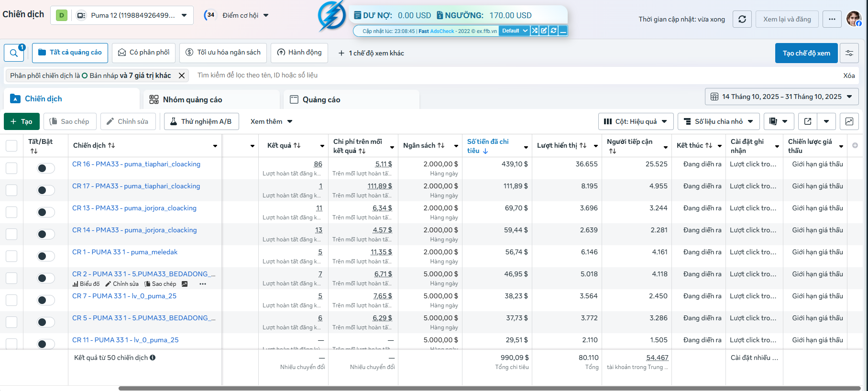
Task: Select the Tối ưu hóa ngân sách view
Action: (223, 53)
